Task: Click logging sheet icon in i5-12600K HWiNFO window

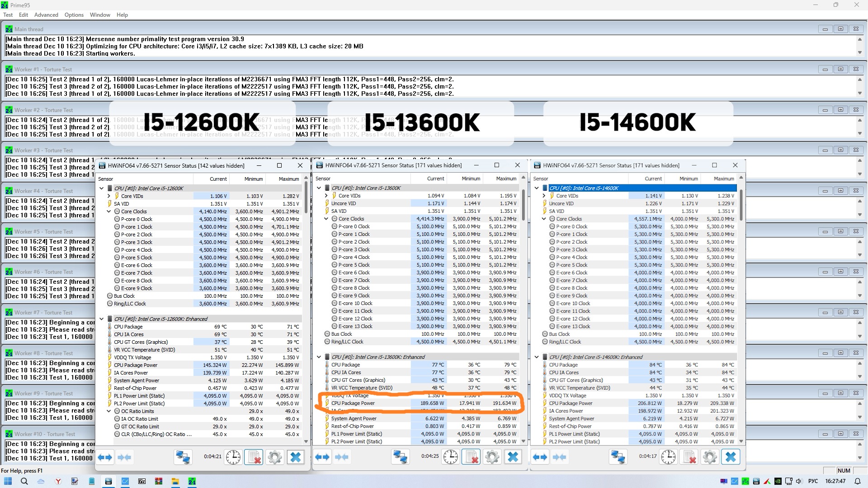Action: 254,457
